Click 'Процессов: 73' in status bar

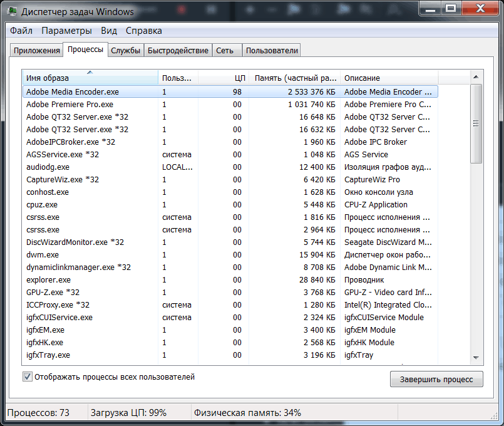tap(38, 413)
